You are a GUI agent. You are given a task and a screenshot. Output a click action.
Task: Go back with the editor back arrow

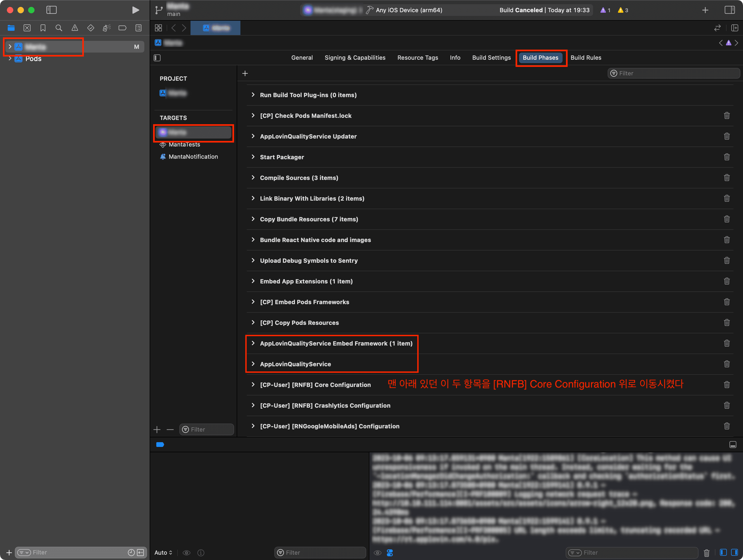coord(174,28)
